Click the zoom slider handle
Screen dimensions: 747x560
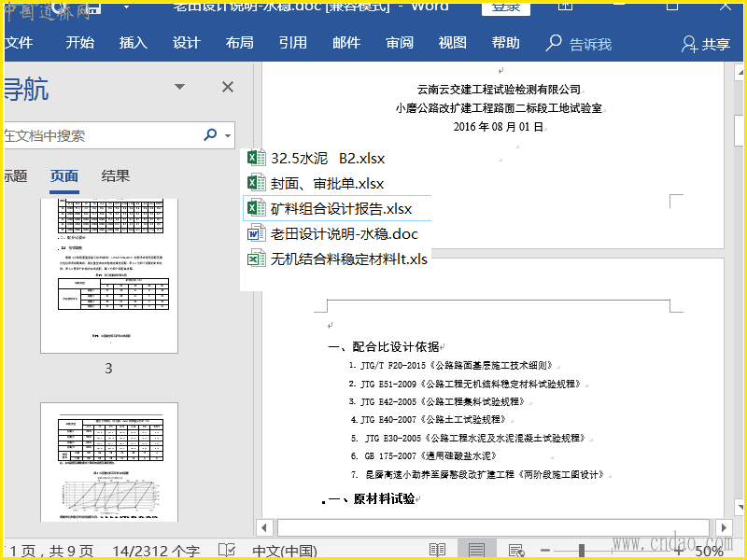tap(581, 551)
